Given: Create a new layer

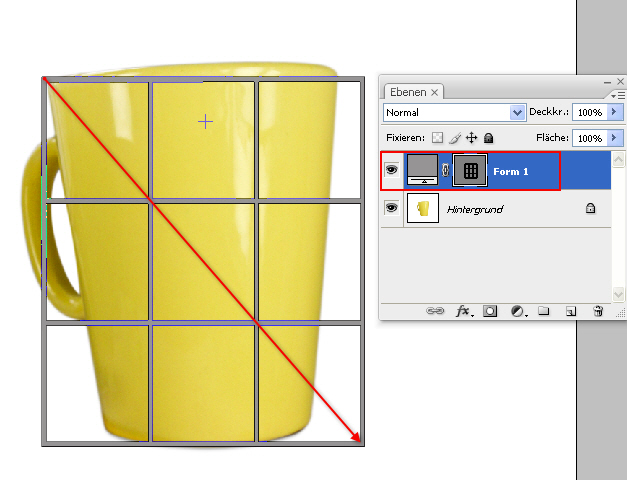Looking at the screenshot, I should [x=570, y=311].
